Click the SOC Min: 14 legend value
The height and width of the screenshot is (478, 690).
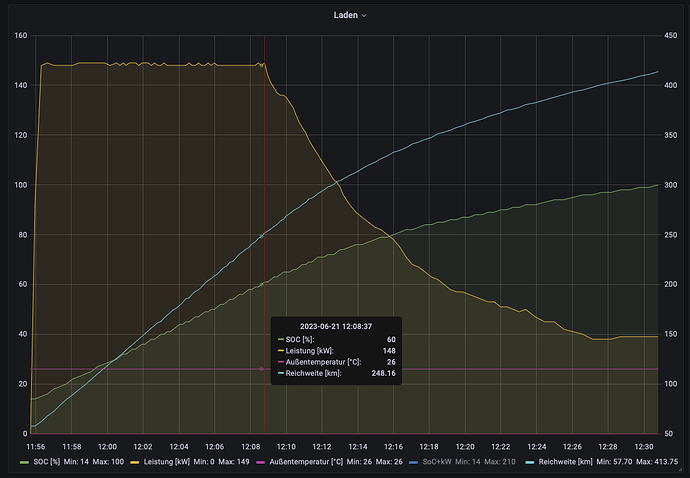(76, 462)
